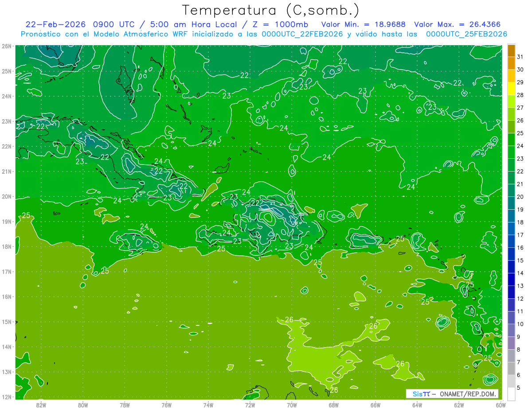Click the "27" value on the color legend

(520, 108)
